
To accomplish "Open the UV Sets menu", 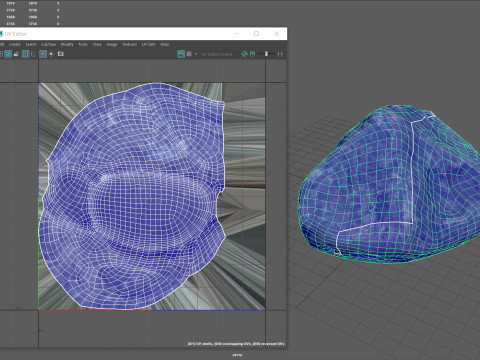I will (x=149, y=44).
